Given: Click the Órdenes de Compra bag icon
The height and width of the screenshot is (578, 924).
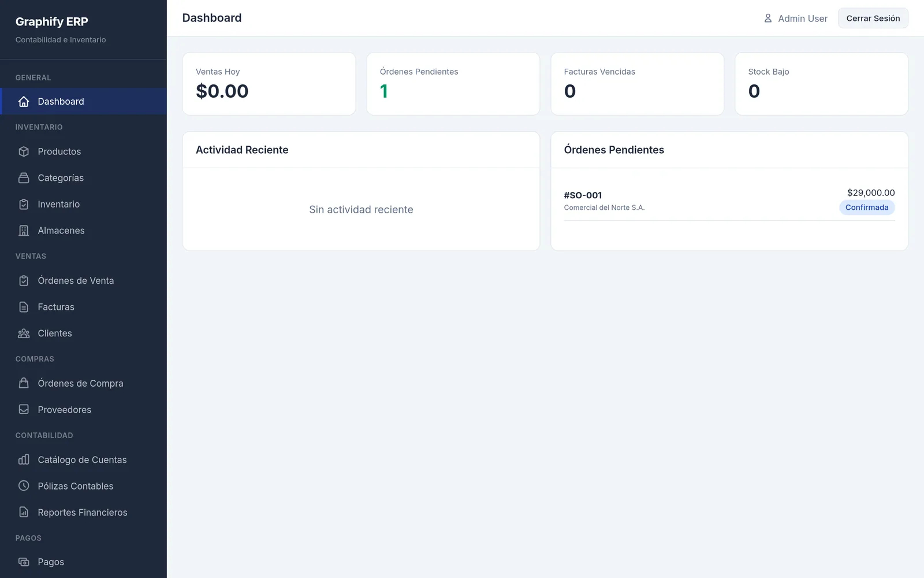Looking at the screenshot, I should click(x=24, y=383).
